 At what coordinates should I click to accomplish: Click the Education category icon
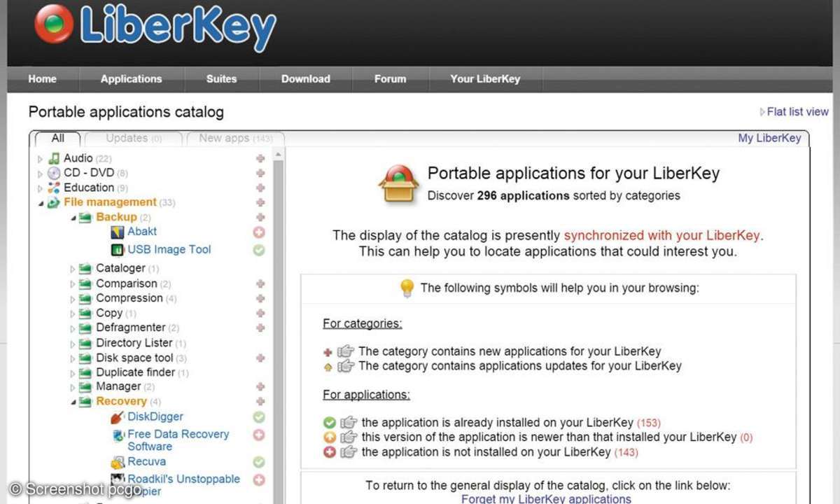click(x=54, y=188)
